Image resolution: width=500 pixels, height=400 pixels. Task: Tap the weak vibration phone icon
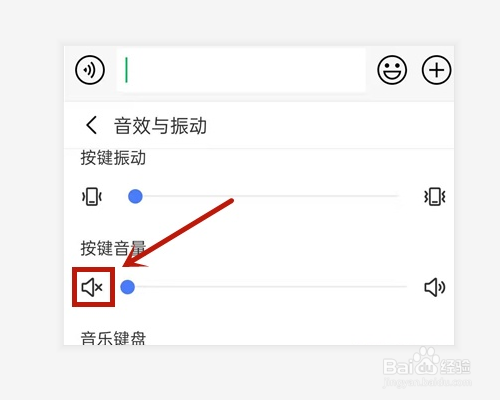click(x=92, y=197)
